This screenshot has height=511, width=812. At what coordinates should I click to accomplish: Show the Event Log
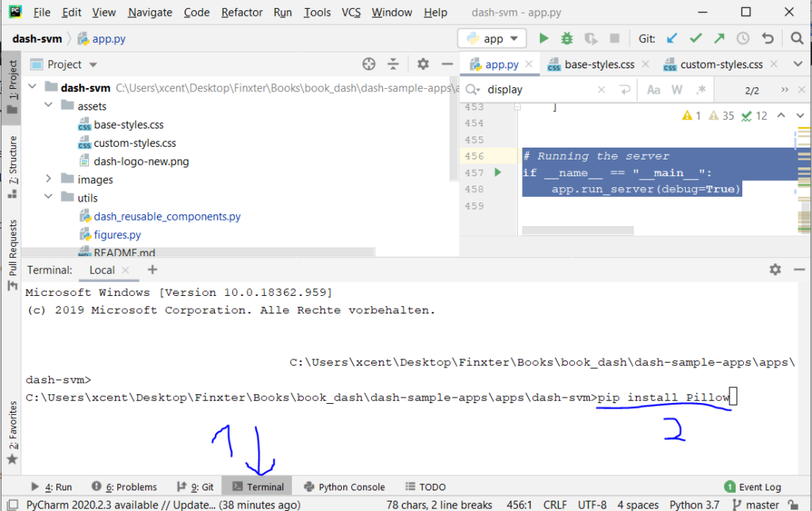click(759, 486)
